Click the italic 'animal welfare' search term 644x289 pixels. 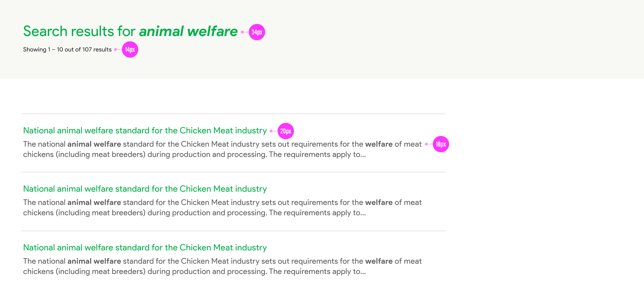[188, 31]
